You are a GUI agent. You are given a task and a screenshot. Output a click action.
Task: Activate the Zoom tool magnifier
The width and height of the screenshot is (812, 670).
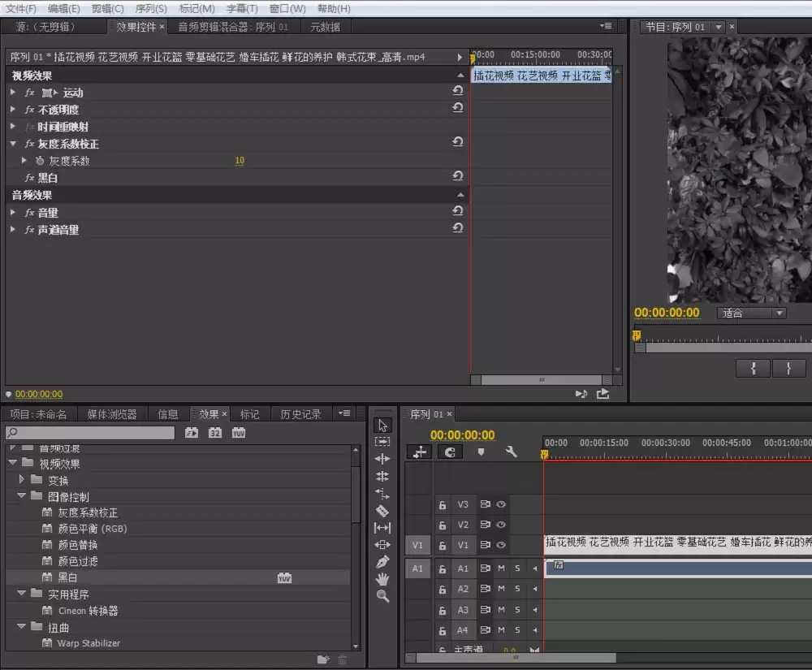point(382,596)
